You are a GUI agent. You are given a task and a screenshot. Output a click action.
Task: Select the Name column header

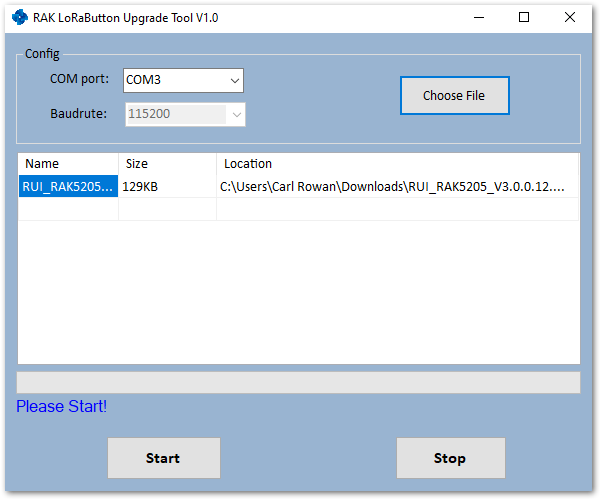pos(68,164)
